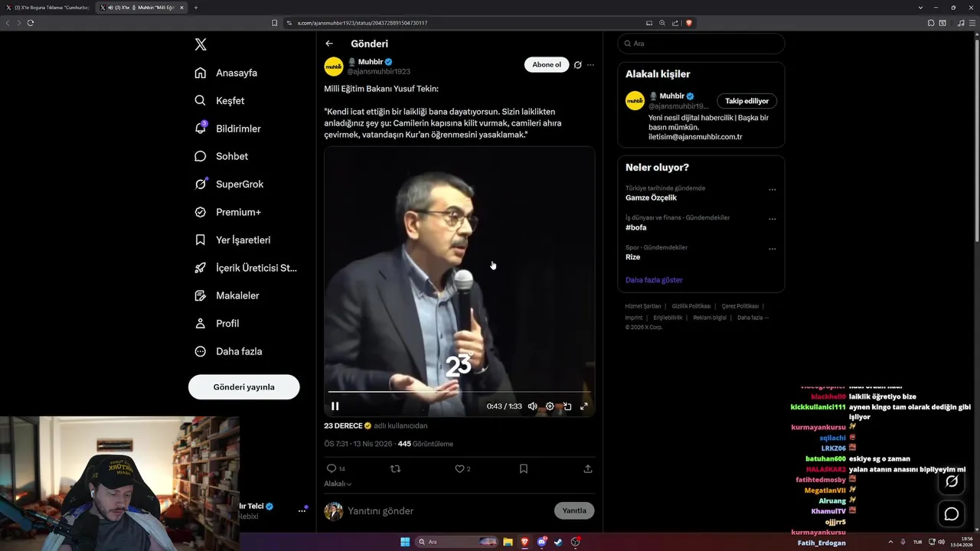The image size is (980, 551).
Task: Open more options for #bofa trend
Action: click(x=772, y=219)
